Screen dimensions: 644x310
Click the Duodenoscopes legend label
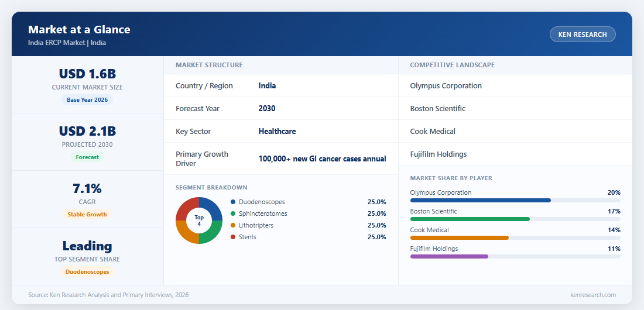[x=262, y=202]
